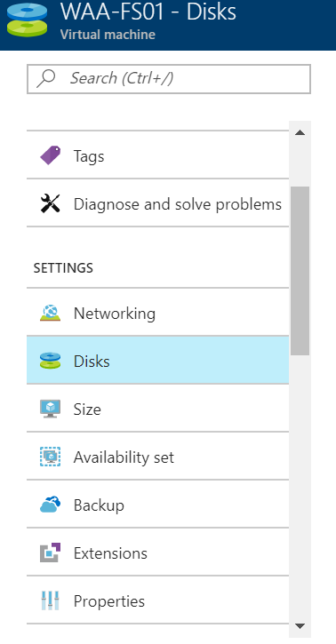Image resolution: width=336 pixels, height=644 pixels.
Task: Click the purple Tags icon
Action: tap(50, 155)
